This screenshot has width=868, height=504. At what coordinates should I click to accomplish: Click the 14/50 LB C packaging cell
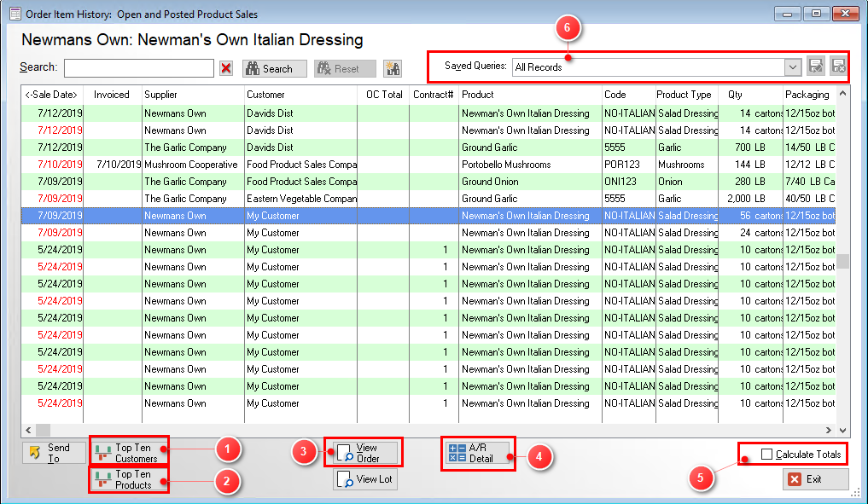pos(810,148)
